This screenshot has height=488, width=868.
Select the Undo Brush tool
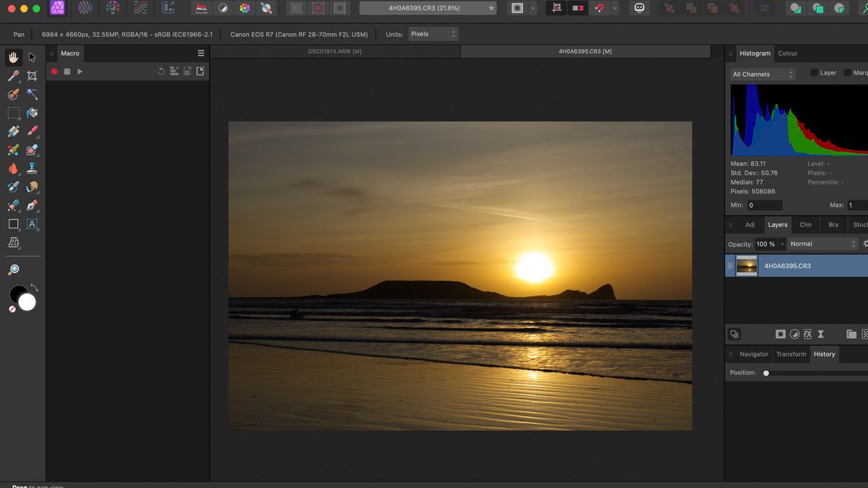tap(13, 187)
